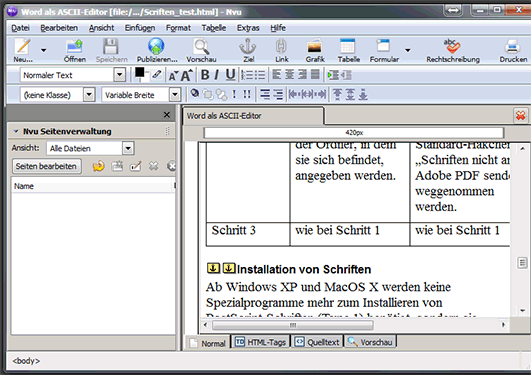The height and width of the screenshot is (375, 531).
Task: Open the Datei menu
Action: pyautogui.click(x=20, y=28)
